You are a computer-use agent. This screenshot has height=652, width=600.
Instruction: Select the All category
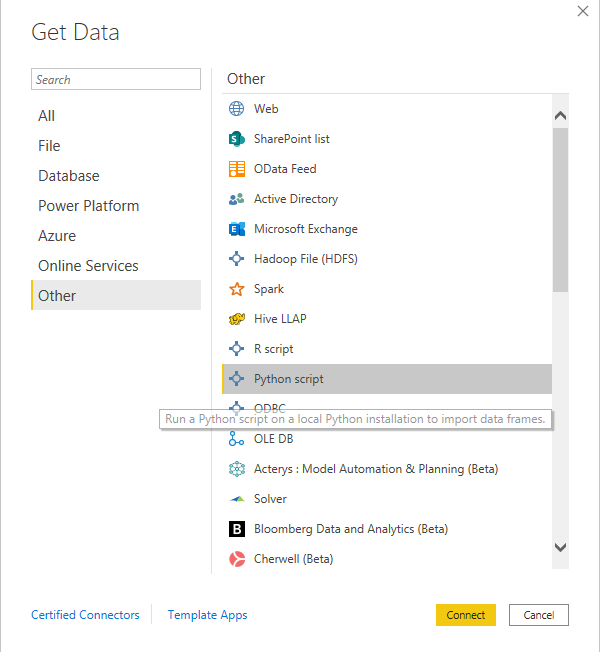tap(116, 116)
